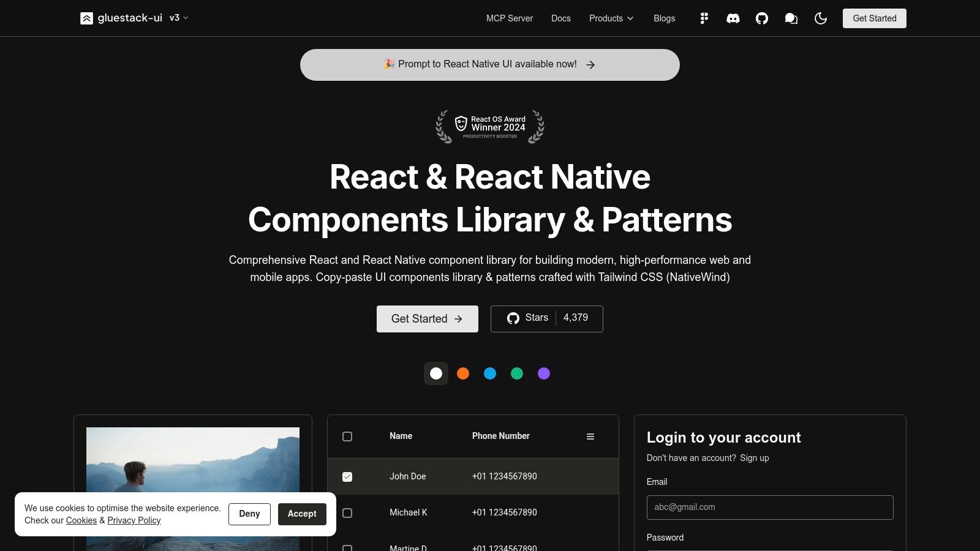
Task: Select the orange theme color swatch
Action: click(x=463, y=373)
